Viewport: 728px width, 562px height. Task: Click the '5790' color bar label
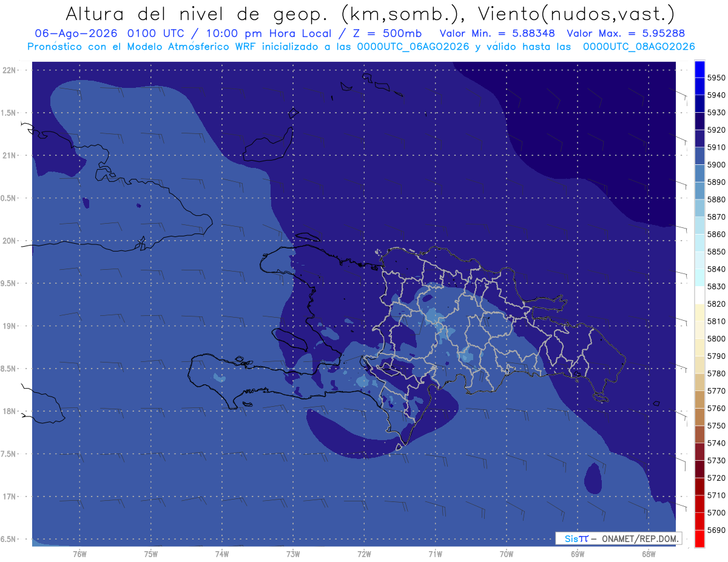[x=716, y=356]
